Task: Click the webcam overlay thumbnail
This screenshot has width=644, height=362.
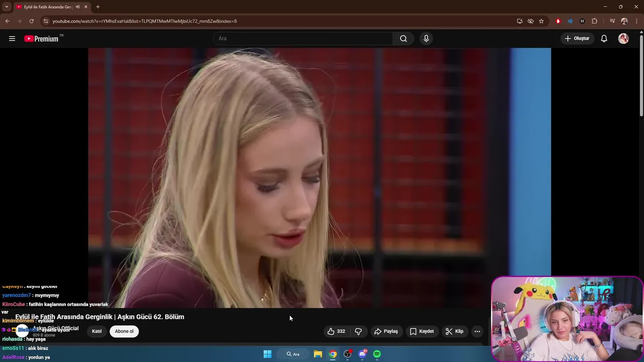Action: (x=567, y=319)
